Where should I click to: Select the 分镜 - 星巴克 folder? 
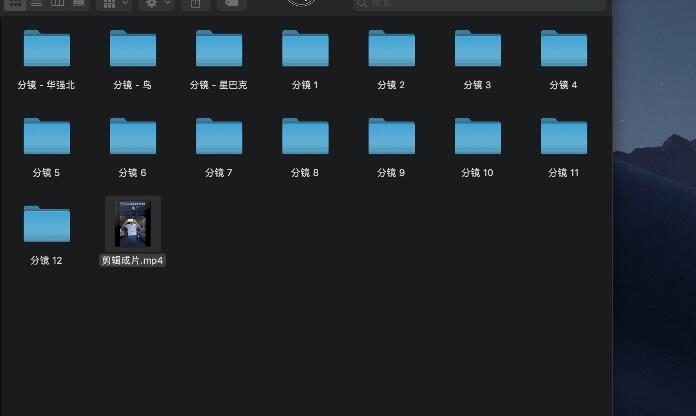tap(219, 49)
